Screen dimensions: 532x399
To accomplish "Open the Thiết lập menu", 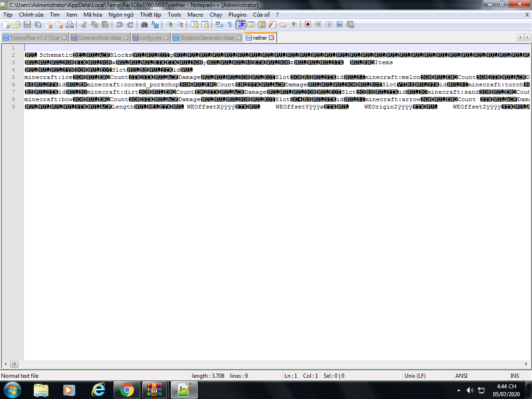I will point(151,15).
